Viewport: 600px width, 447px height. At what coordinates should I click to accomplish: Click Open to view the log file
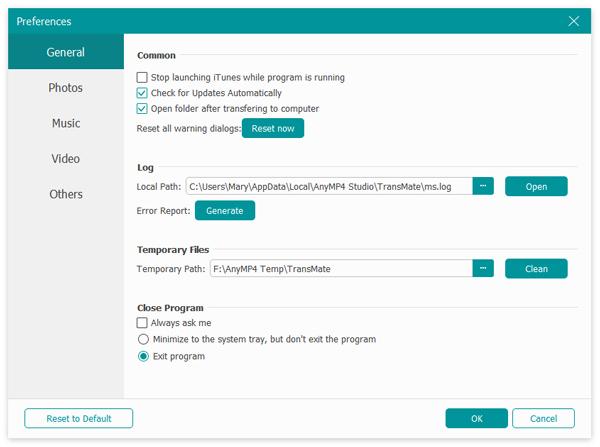pyautogui.click(x=535, y=186)
